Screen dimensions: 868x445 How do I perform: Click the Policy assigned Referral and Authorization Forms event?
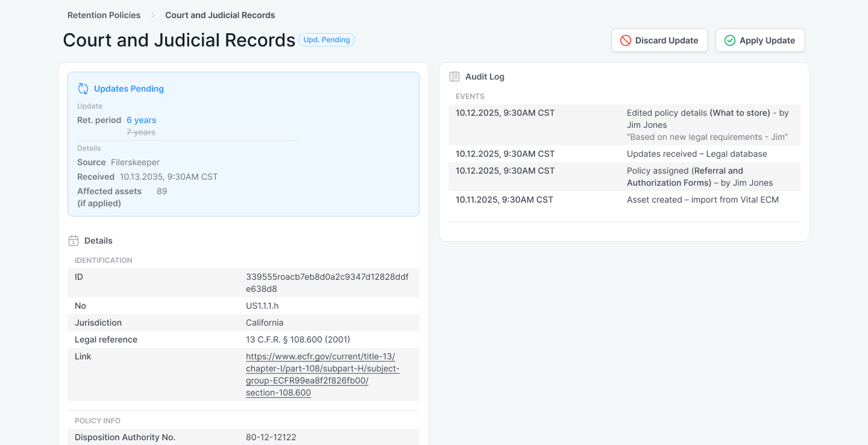(x=624, y=177)
